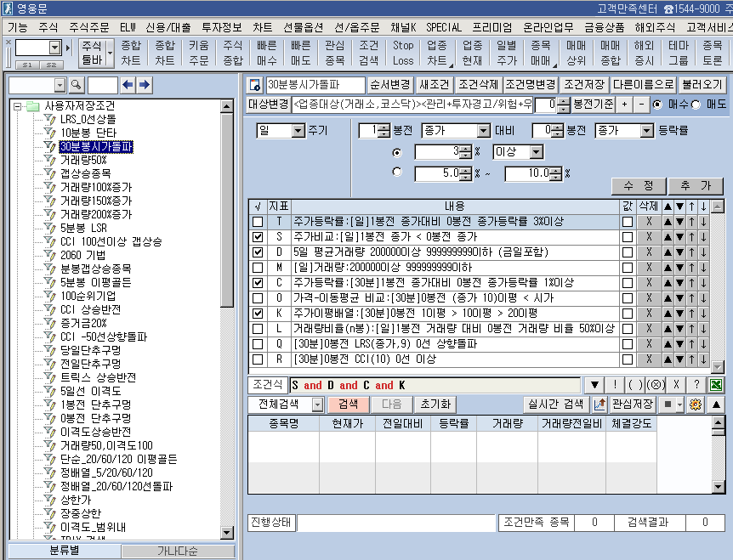The image size is (733, 560).
Task: Launch the Stop Loss toolbar function
Action: pyautogui.click(x=402, y=52)
